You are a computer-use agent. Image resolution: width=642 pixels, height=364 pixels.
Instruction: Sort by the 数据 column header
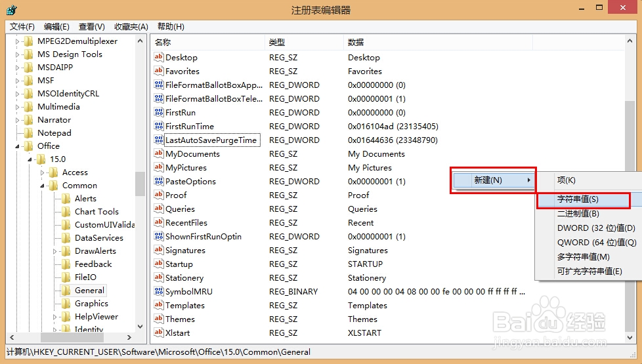pyautogui.click(x=438, y=42)
